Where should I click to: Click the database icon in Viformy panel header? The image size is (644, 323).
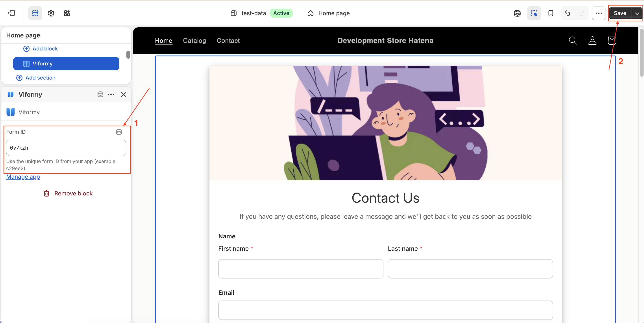tap(100, 94)
